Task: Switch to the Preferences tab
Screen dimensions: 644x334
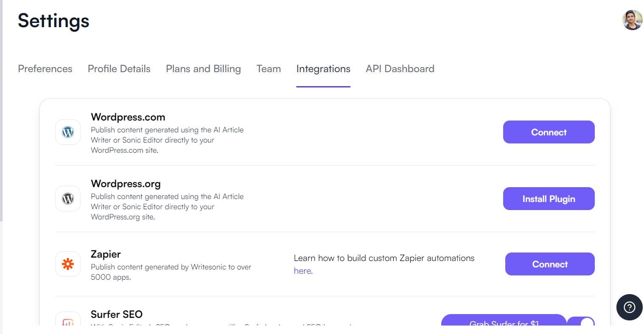Action: pos(45,69)
